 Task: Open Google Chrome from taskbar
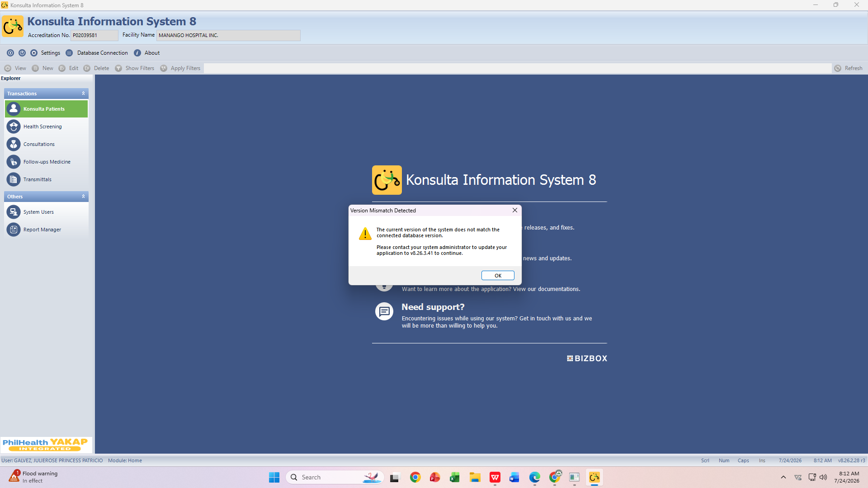[415, 477]
